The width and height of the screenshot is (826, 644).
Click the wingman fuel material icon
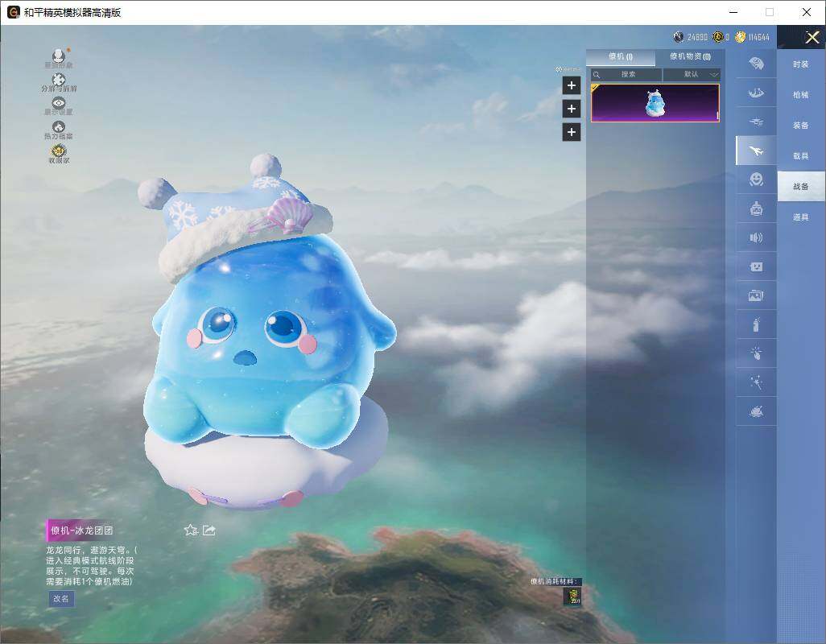coord(572,596)
